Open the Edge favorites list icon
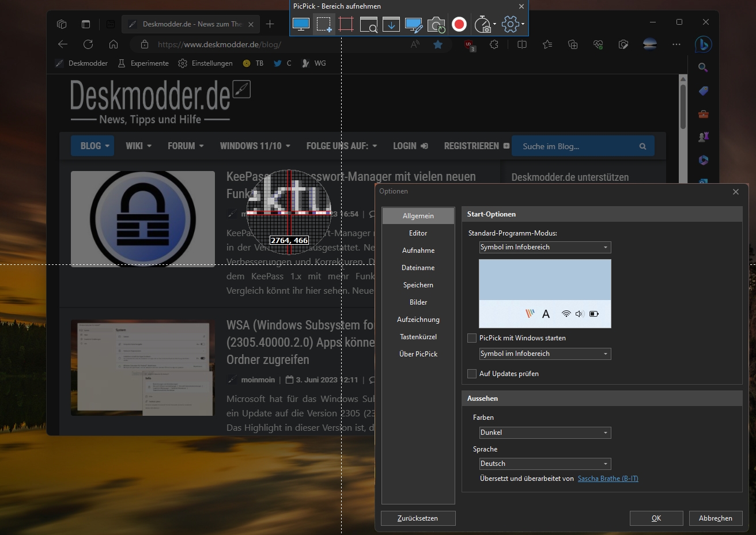 tap(547, 44)
